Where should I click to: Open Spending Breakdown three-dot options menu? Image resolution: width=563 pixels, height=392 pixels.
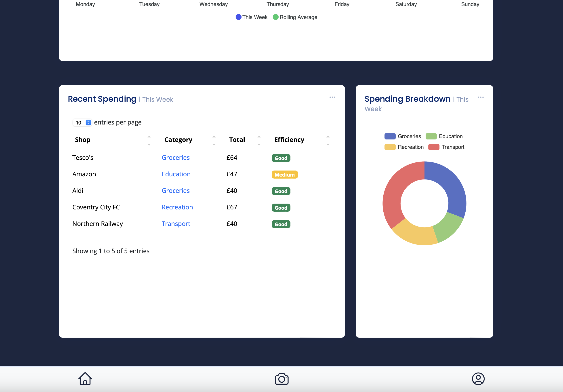480,97
